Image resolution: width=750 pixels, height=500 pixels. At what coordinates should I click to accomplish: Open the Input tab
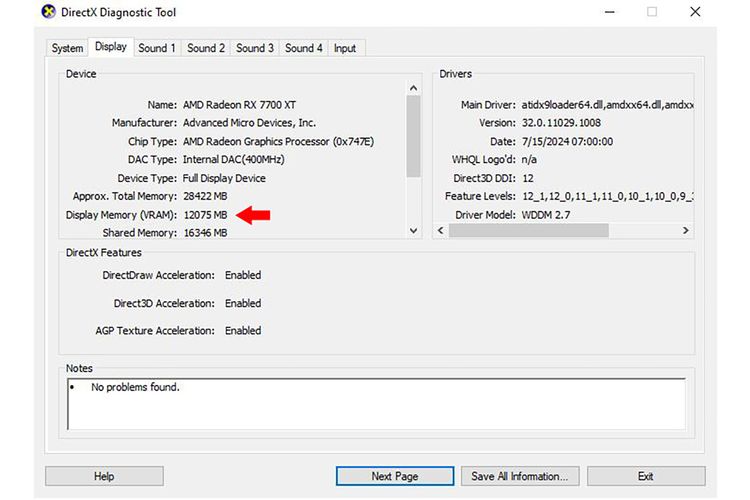345,48
